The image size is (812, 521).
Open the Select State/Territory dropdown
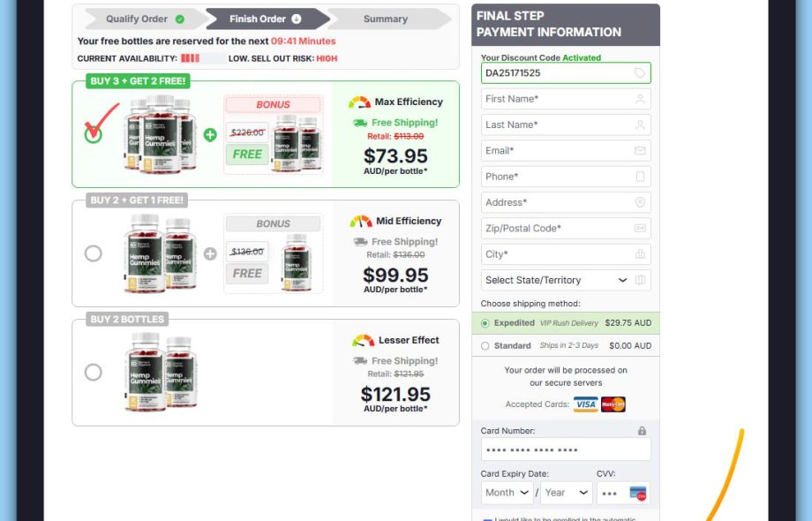coord(556,280)
